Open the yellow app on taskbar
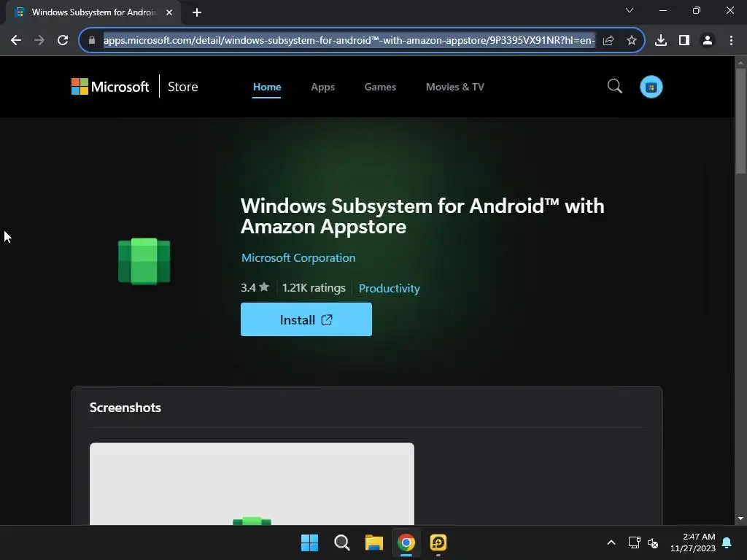 (x=438, y=542)
